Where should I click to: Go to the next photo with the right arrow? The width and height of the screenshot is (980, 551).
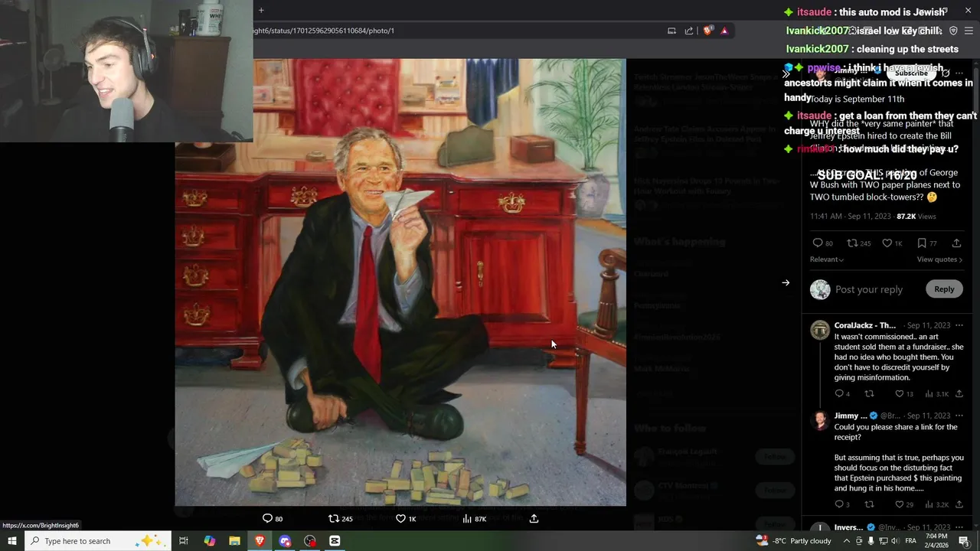[x=786, y=282]
